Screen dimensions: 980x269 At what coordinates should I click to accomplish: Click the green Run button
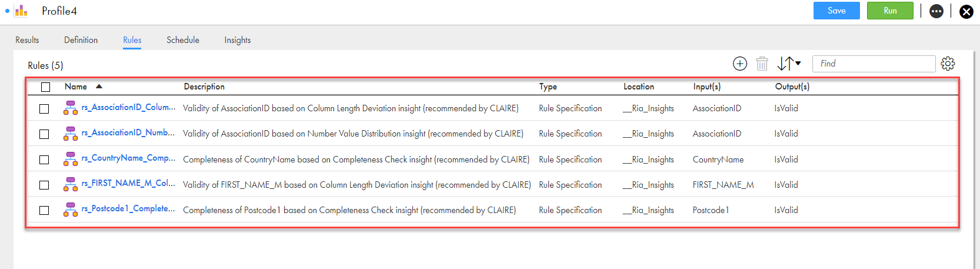[890, 11]
